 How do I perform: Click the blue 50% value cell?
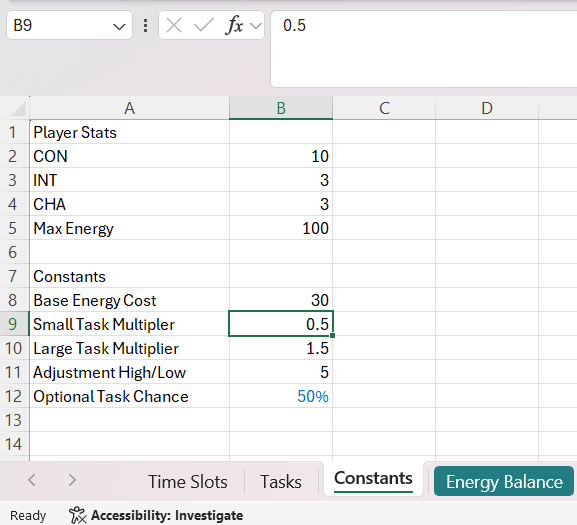[x=281, y=396]
